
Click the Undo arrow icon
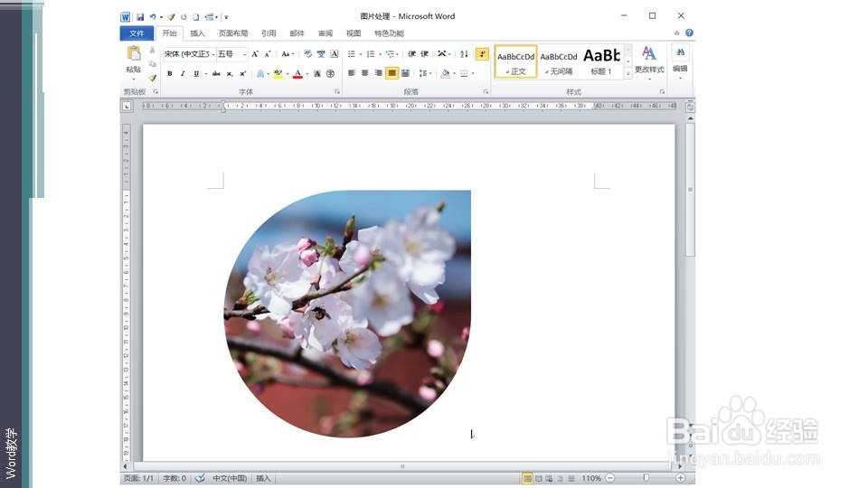coord(152,17)
